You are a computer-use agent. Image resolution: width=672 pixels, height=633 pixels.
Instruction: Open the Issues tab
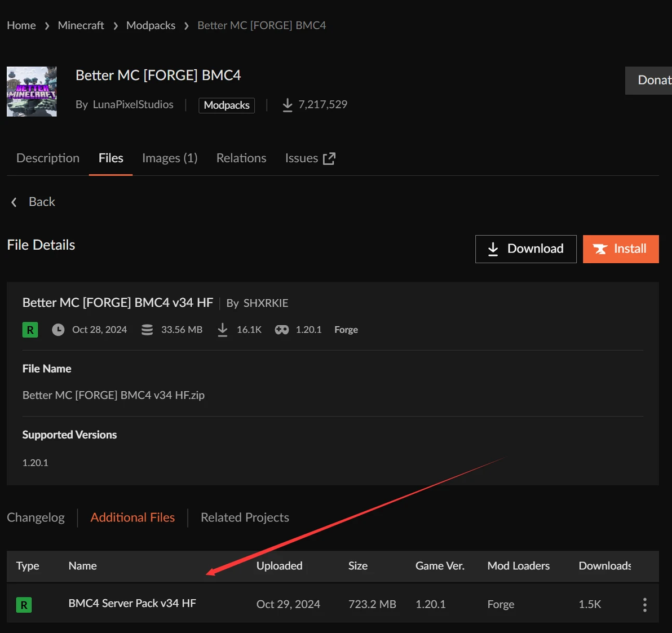[310, 158]
